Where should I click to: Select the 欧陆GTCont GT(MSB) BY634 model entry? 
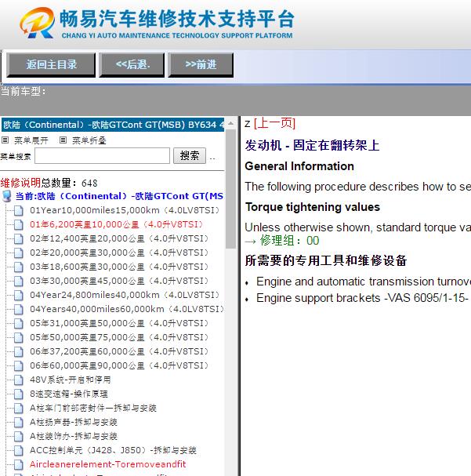[113, 125]
